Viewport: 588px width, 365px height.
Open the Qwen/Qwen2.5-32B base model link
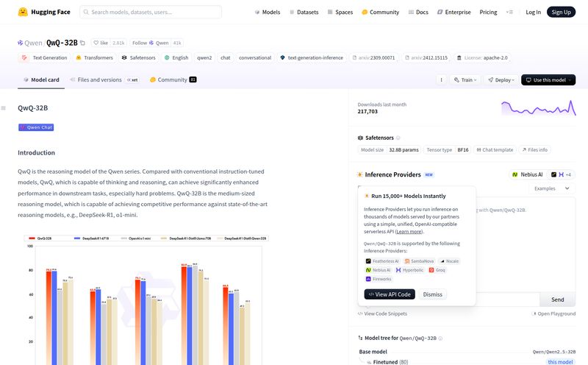point(554,352)
